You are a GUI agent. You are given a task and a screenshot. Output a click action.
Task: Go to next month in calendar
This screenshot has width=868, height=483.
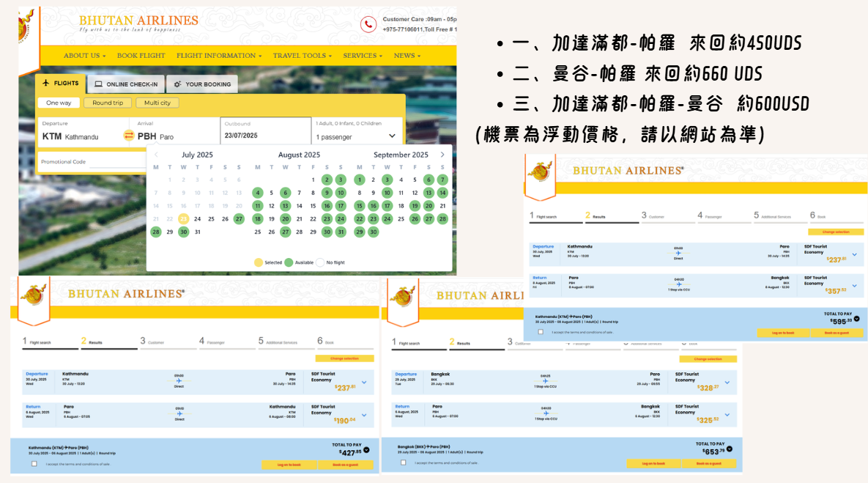coord(442,155)
